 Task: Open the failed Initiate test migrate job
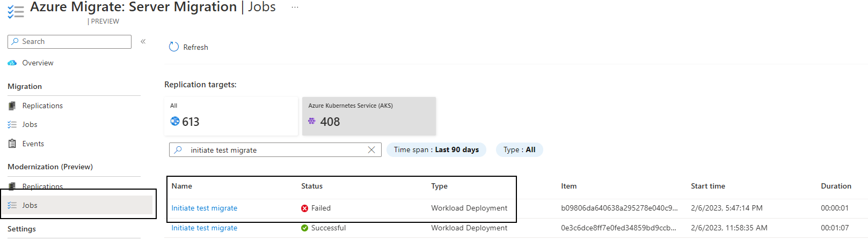point(205,208)
